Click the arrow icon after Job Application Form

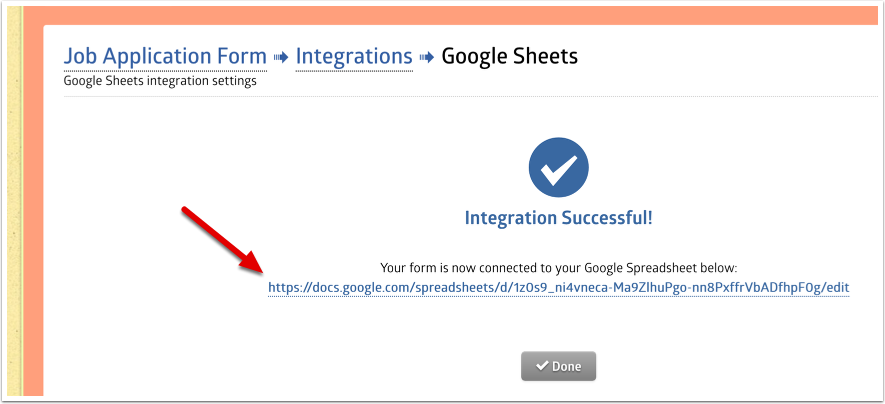tap(281, 57)
